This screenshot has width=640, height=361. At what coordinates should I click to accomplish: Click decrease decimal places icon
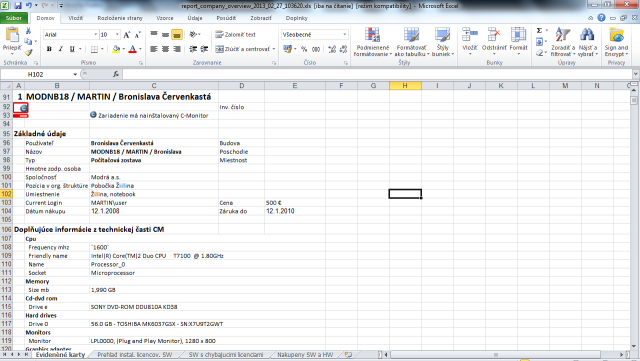coord(343,49)
